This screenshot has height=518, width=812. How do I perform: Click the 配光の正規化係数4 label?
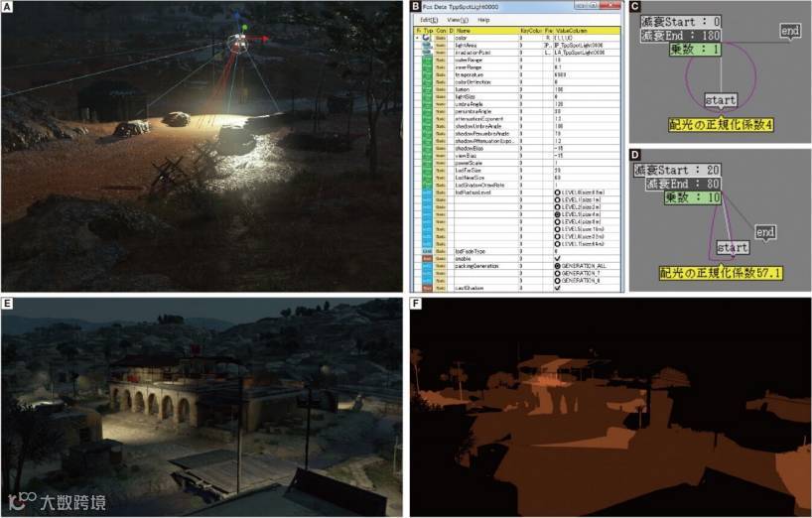pyautogui.click(x=721, y=125)
